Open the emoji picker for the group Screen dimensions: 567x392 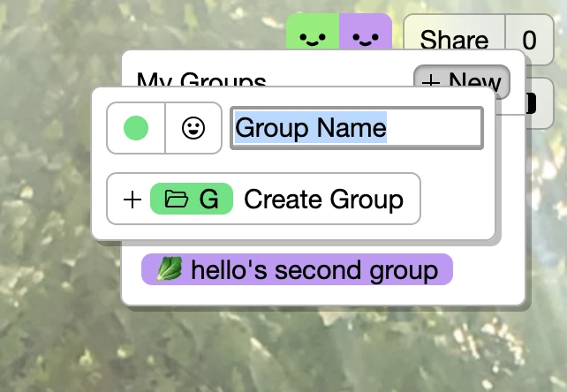193,129
